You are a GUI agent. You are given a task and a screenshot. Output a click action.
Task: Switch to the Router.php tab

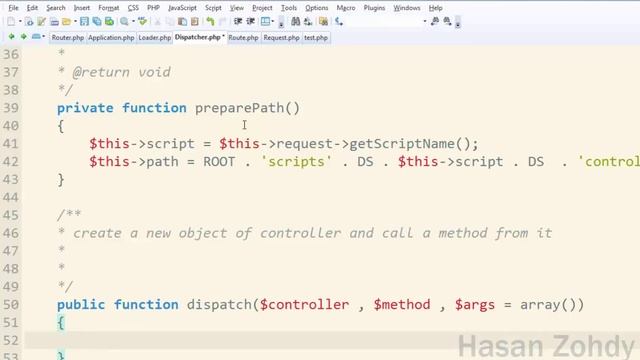pos(67,38)
